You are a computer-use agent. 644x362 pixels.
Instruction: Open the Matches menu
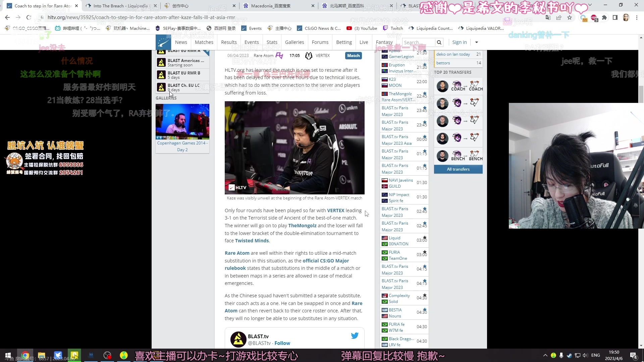pos(204,42)
